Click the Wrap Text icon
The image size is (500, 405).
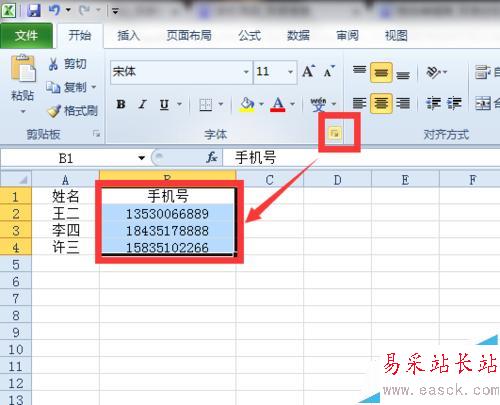pyautogui.click(x=482, y=72)
